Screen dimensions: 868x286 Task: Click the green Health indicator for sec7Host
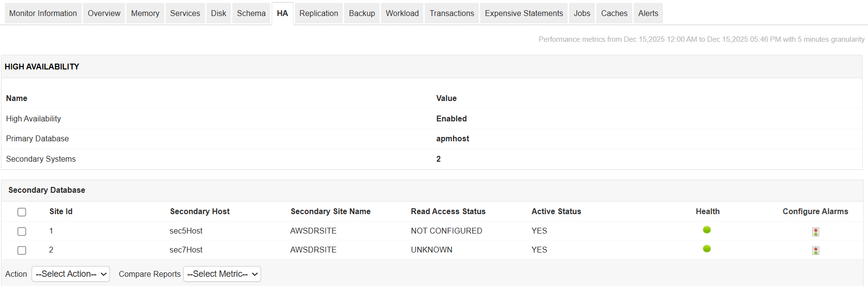coord(707,249)
